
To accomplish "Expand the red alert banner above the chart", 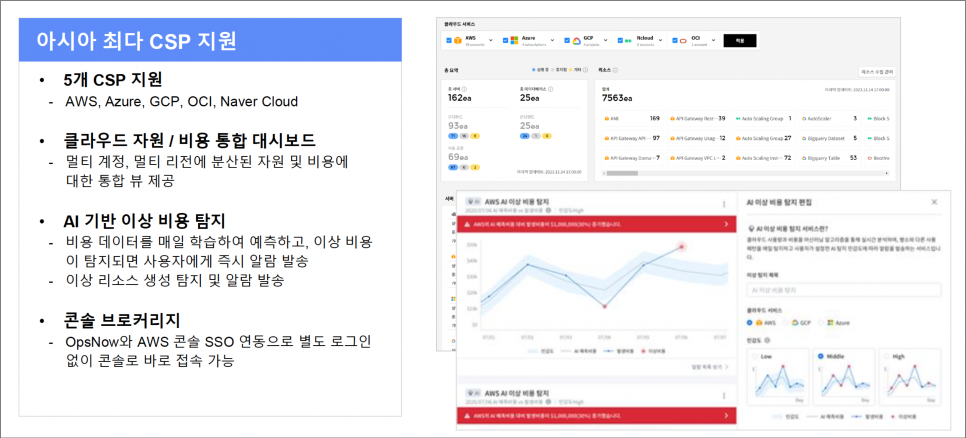I will [726, 224].
